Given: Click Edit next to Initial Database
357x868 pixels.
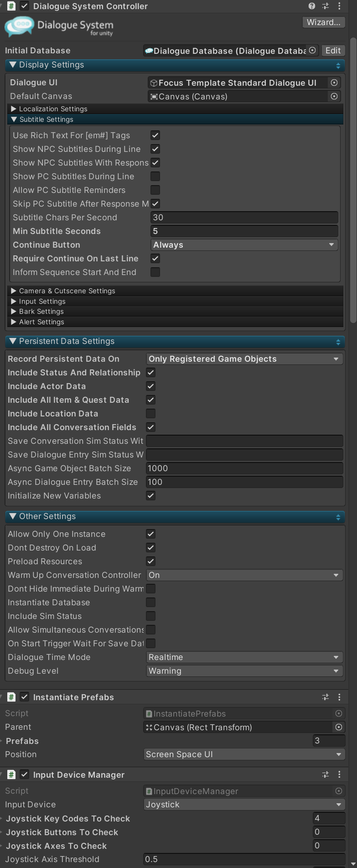Looking at the screenshot, I should (x=333, y=51).
